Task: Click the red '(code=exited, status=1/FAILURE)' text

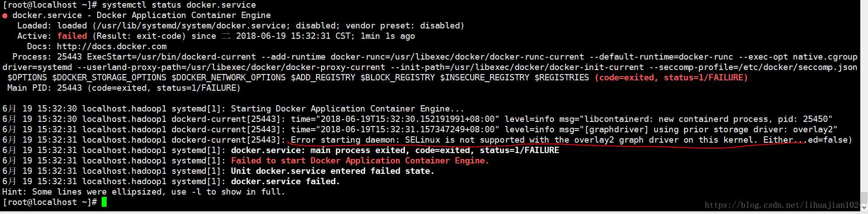Action: coord(671,78)
